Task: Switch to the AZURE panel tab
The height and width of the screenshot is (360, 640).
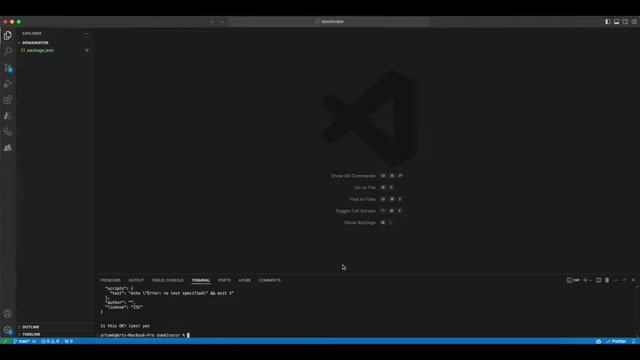Action: pos(244,280)
